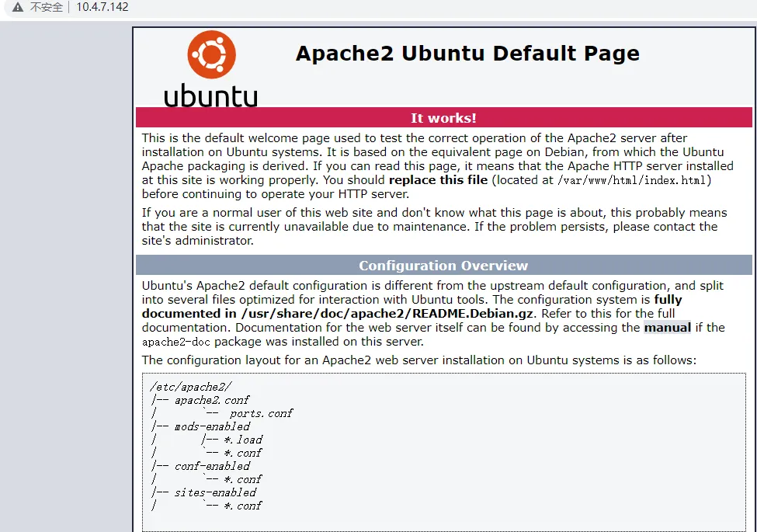The height and width of the screenshot is (532, 757).
Task: Click the bold "replace this file" text
Action: click(439, 180)
